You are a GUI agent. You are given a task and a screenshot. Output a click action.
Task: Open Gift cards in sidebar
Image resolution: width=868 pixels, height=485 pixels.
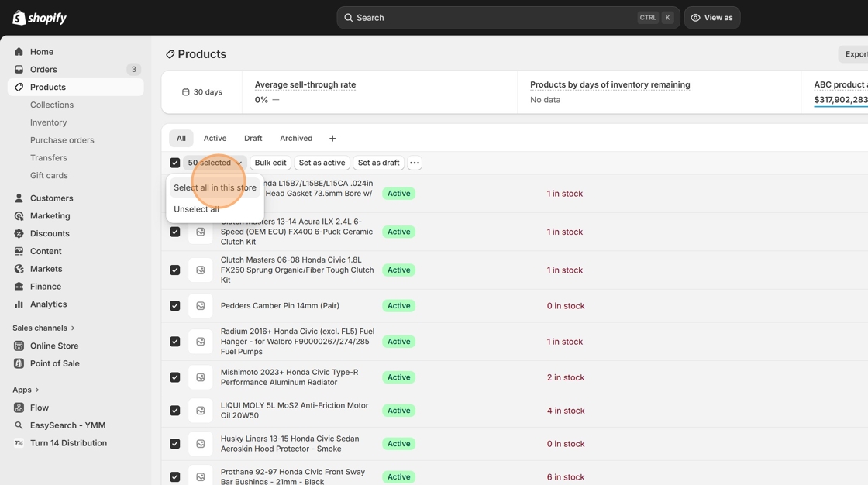(x=49, y=176)
